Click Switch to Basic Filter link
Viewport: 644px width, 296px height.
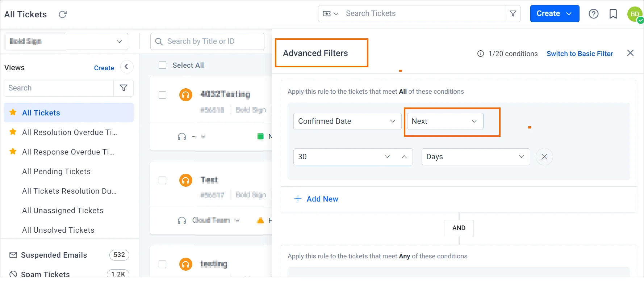(580, 54)
